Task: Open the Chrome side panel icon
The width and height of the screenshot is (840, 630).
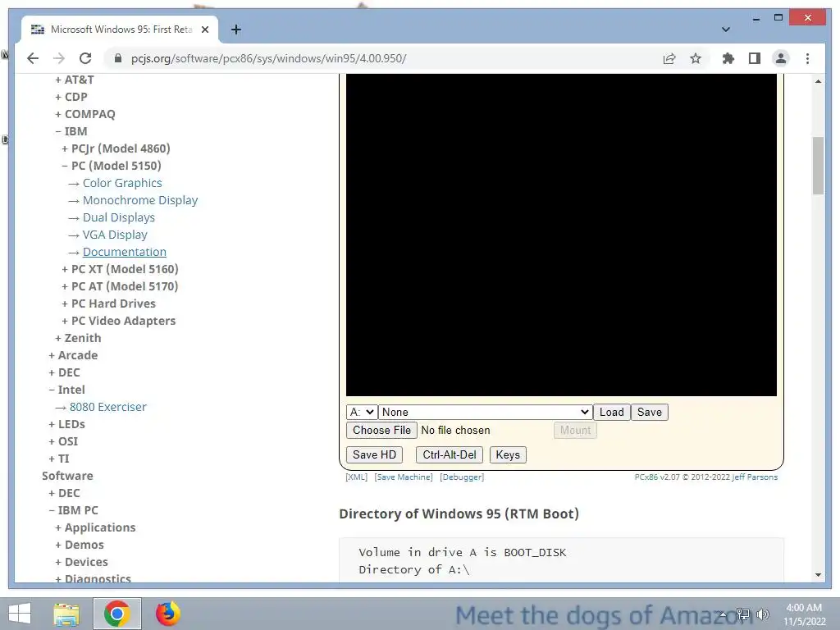Action: coord(755,58)
